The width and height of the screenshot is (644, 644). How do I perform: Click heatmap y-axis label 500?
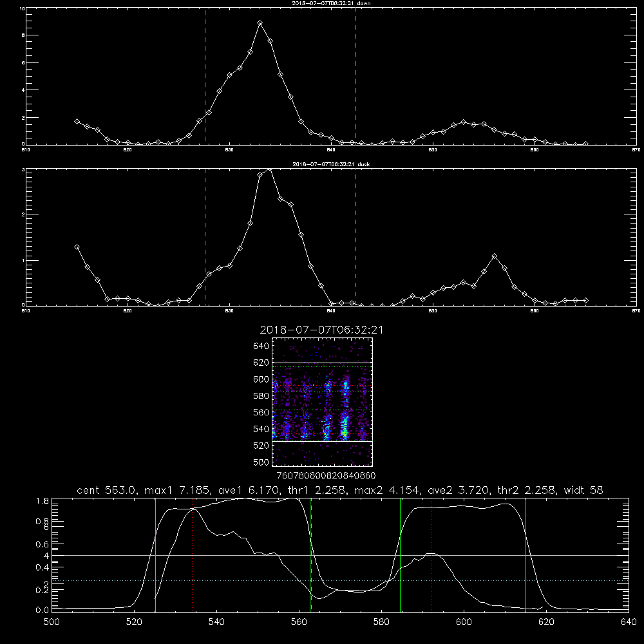click(261, 462)
